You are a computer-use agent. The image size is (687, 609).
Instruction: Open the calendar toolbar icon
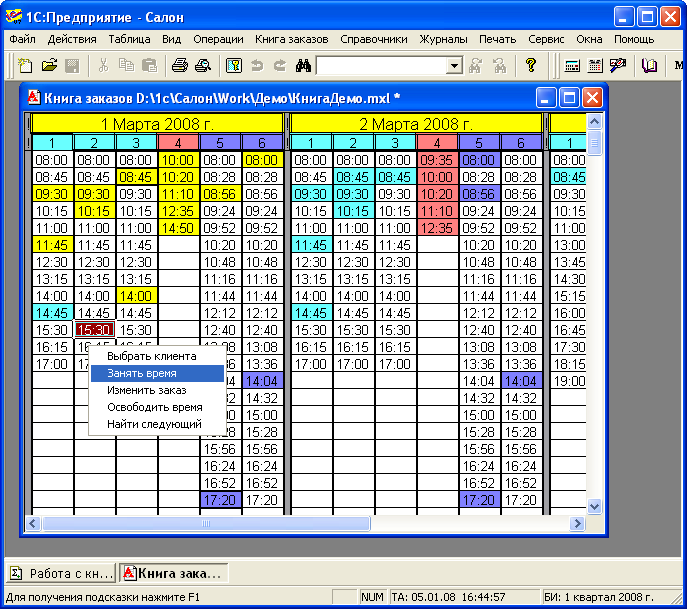pos(595,66)
